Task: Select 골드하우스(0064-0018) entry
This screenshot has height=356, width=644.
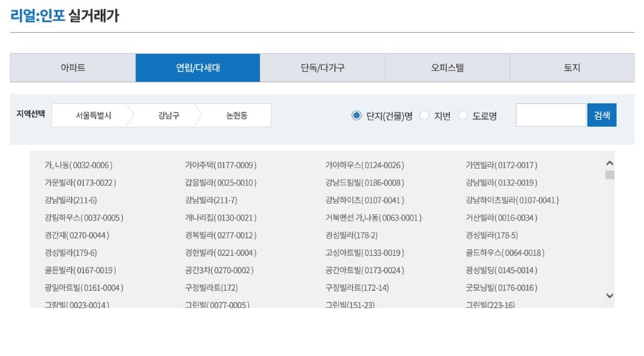Action: click(x=505, y=253)
